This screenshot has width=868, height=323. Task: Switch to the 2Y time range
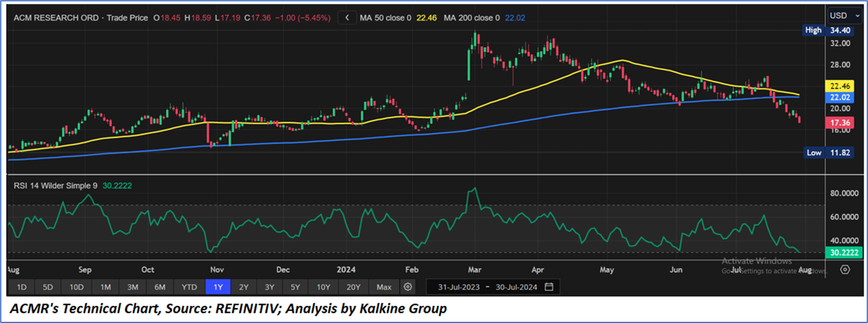243,287
